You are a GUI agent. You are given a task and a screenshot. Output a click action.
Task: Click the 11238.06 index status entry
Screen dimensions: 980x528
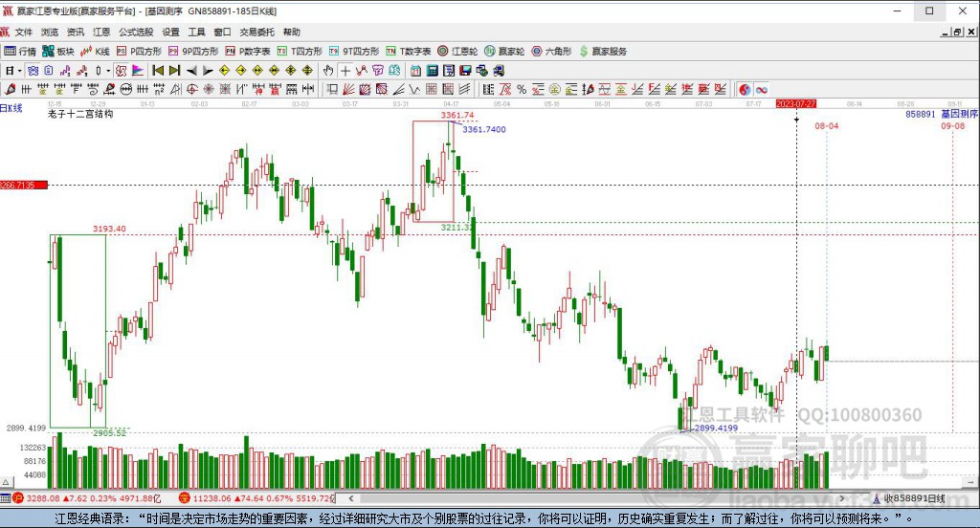[x=257, y=498]
